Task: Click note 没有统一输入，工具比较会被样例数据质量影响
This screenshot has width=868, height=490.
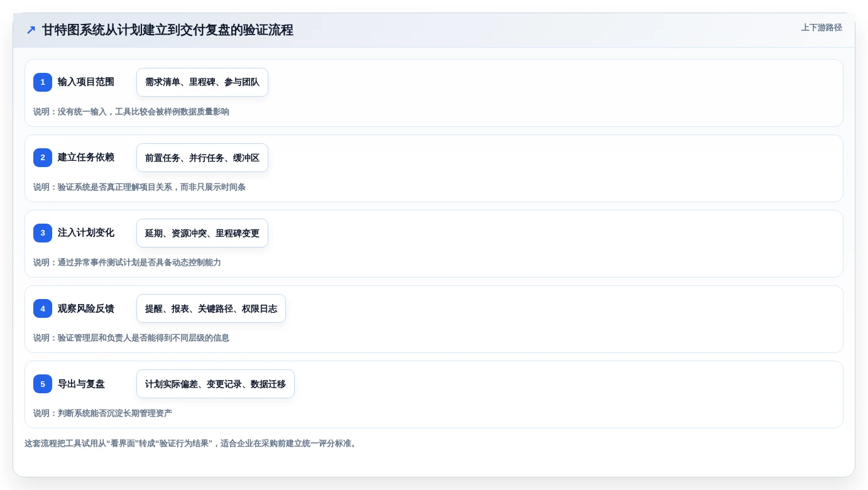Action: pyautogui.click(x=131, y=112)
